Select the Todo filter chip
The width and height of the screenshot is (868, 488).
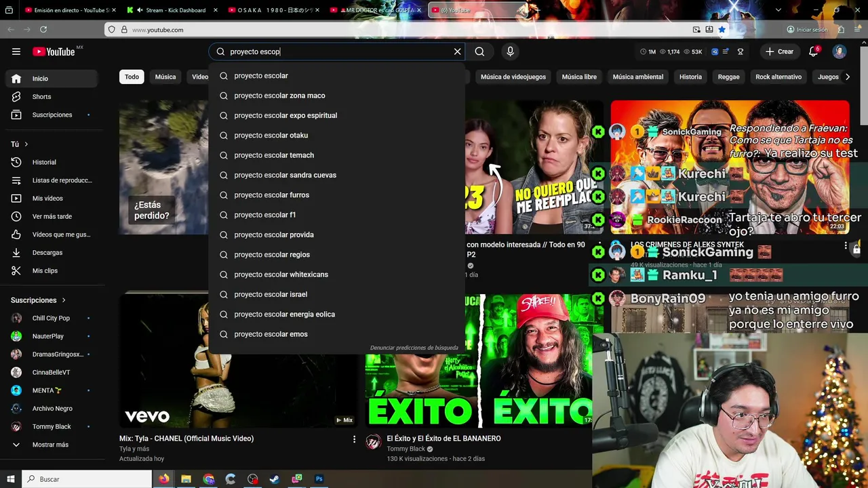[x=132, y=77]
